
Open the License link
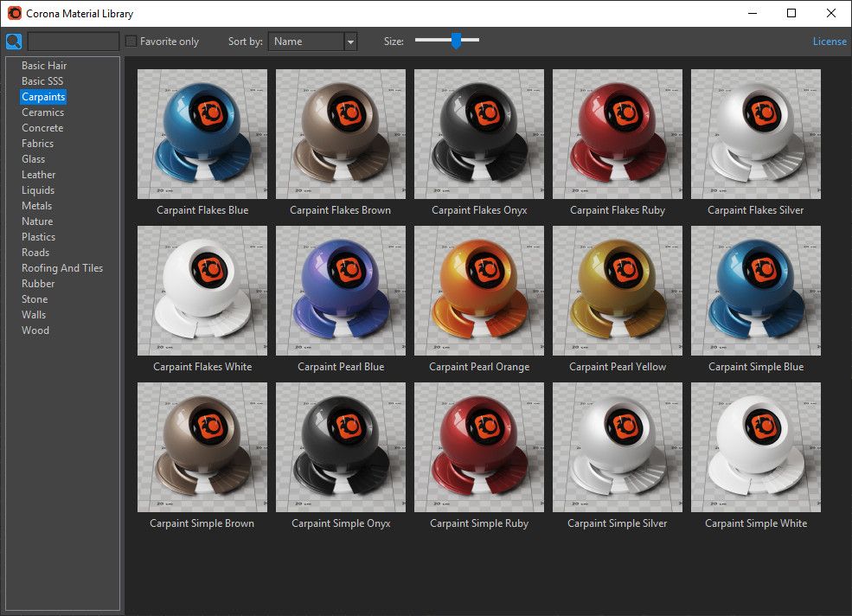(830, 42)
